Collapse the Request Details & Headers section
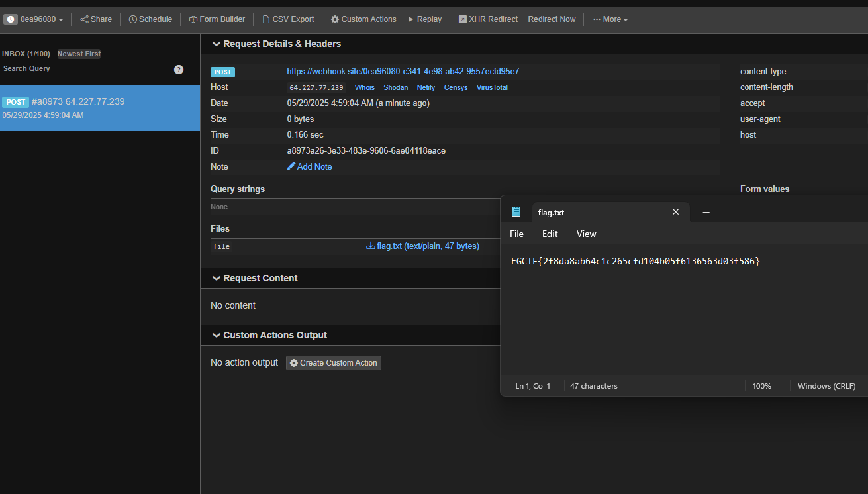Viewport: 868px width, 494px height. pyautogui.click(x=276, y=44)
